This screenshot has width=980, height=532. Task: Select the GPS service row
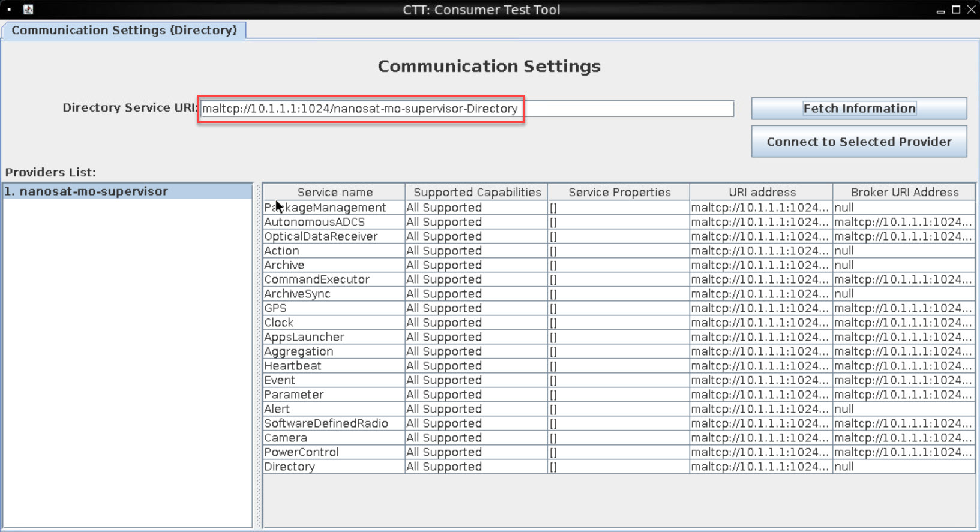click(x=619, y=308)
